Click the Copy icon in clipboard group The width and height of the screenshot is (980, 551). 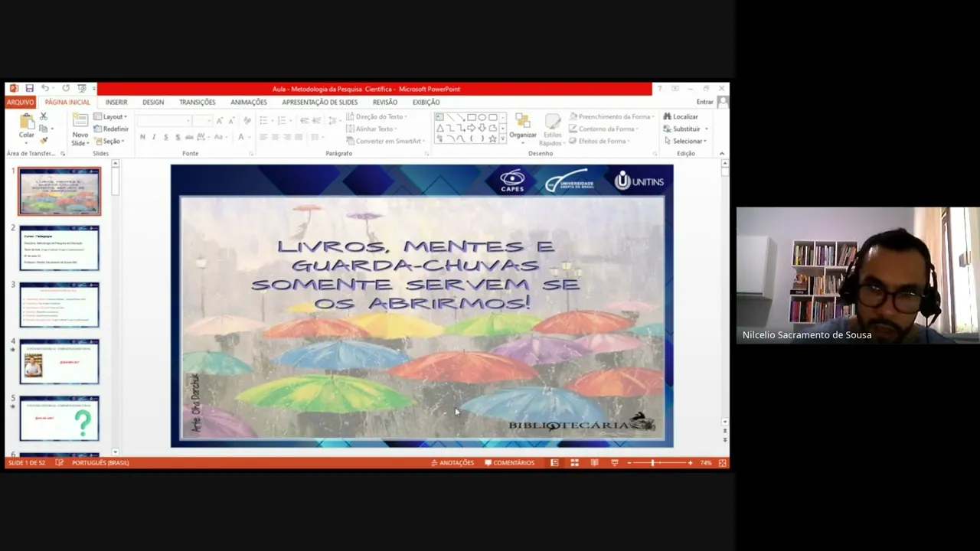pos(44,129)
